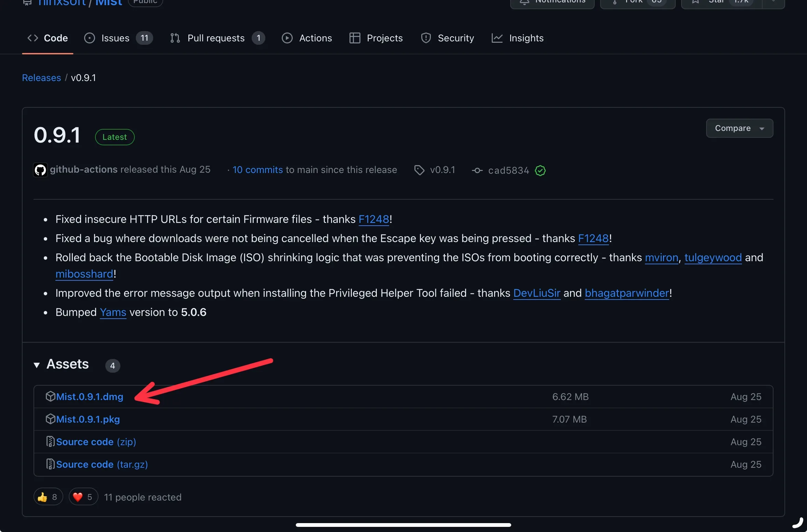
Task: Switch to the Issues tab
Action: pyautogui.click(x=118, y=38)
